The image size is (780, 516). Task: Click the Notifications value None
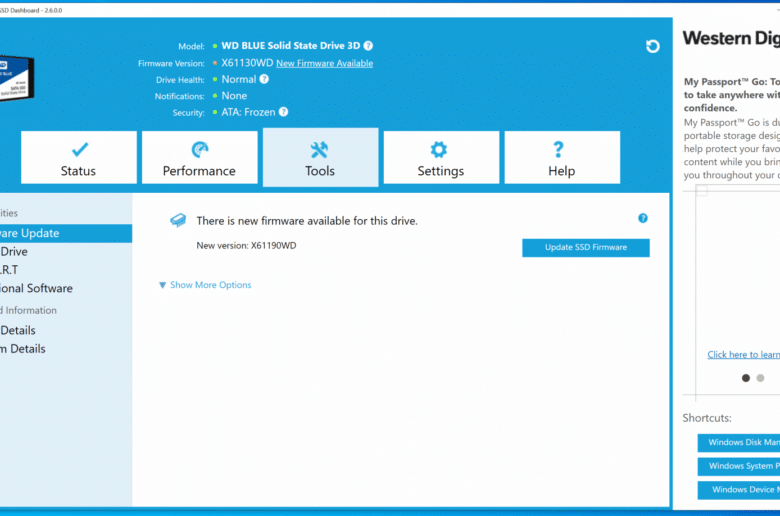click(234, 96)
